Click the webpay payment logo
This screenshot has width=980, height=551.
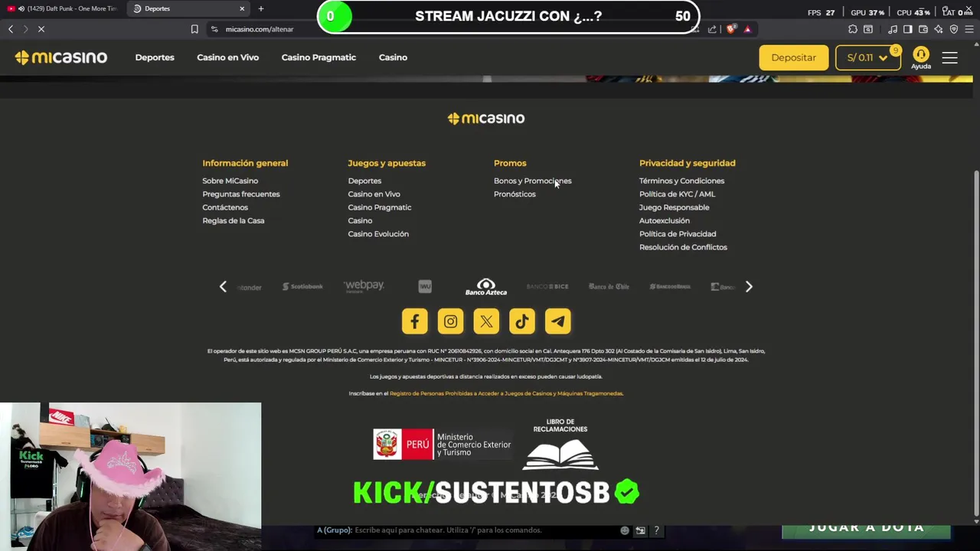[364, 286]
